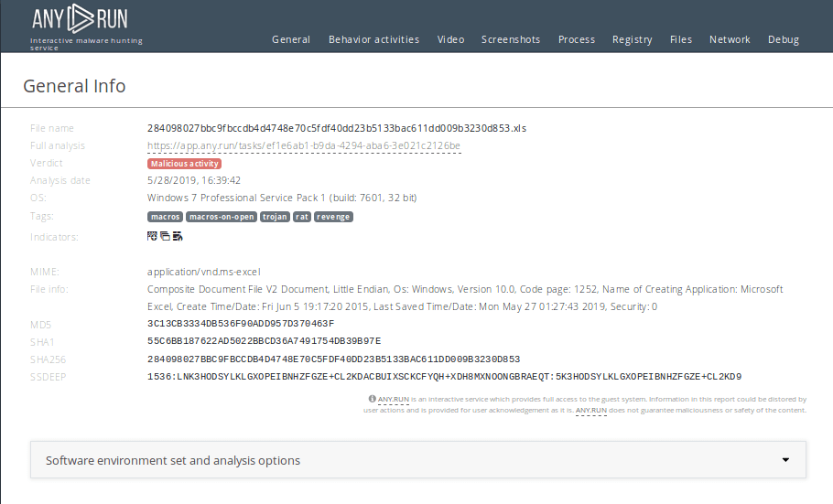Click the revenge tag

334,217
